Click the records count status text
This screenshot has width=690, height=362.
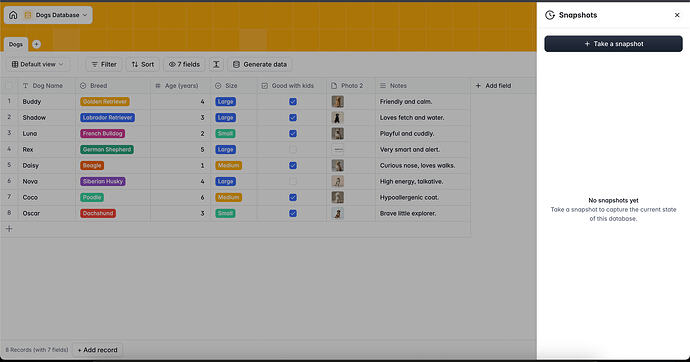(x=37, y=350)
